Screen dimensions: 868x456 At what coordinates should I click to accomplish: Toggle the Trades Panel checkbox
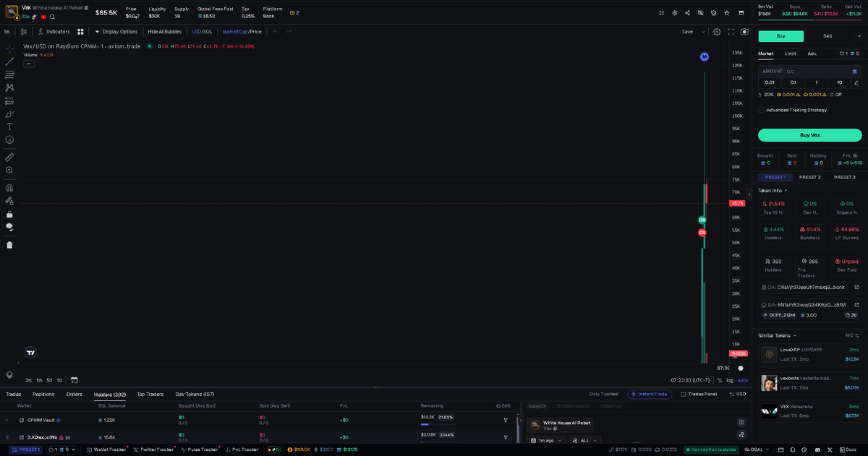[x=684, y=394]
